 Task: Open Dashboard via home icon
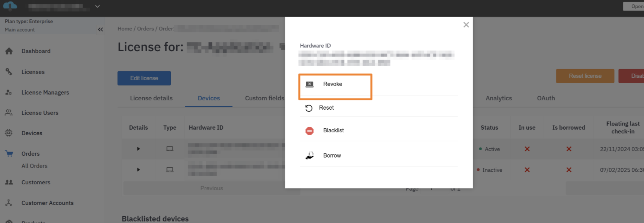pyautogui.click(x=9, y=51)
